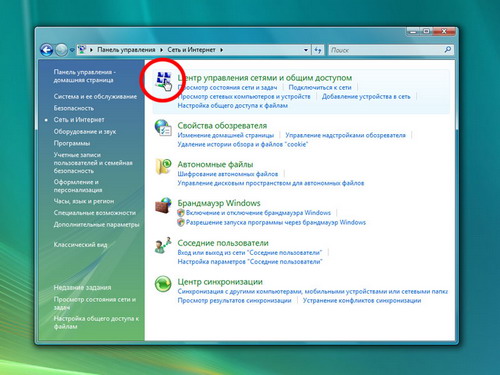Click Просмотр результатов синхронизации

pos(234,300)
